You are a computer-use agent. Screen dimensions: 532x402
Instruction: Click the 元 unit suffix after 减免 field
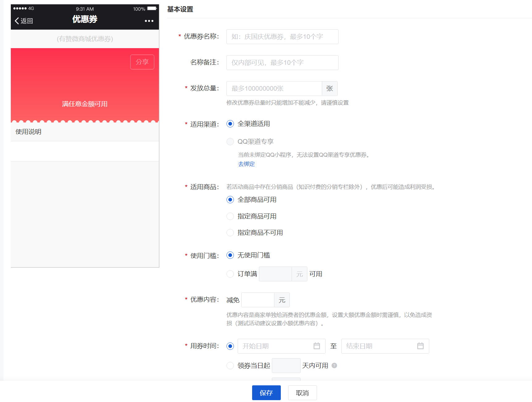coord(282,300)
